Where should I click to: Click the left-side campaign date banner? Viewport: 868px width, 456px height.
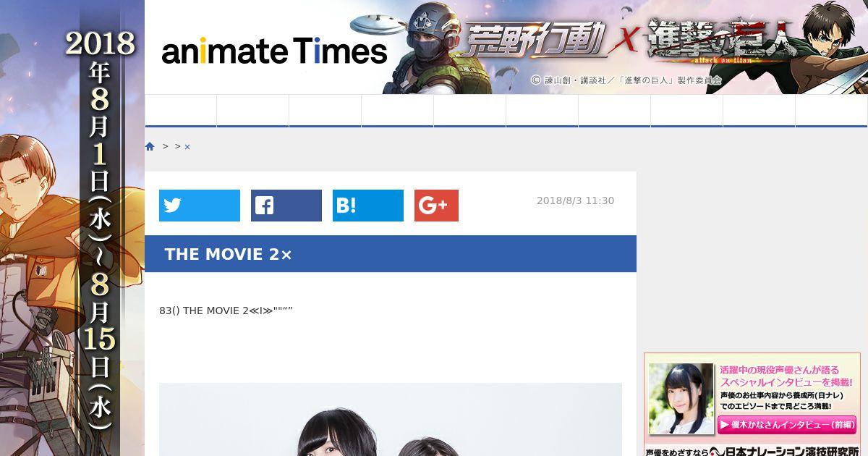coord(72,228)
